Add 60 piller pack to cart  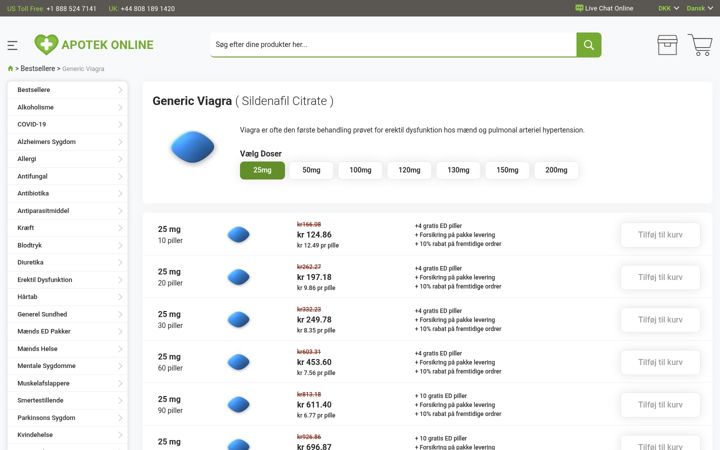(660, 362)
